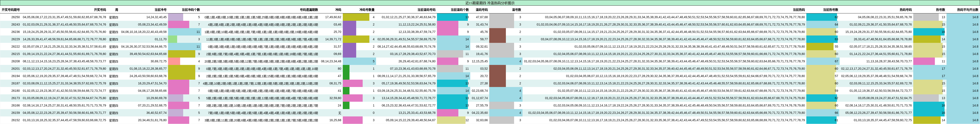This screenshot has height=124, width=980.
Task: Select issue number 26250
Action: (x=16, y=17)
